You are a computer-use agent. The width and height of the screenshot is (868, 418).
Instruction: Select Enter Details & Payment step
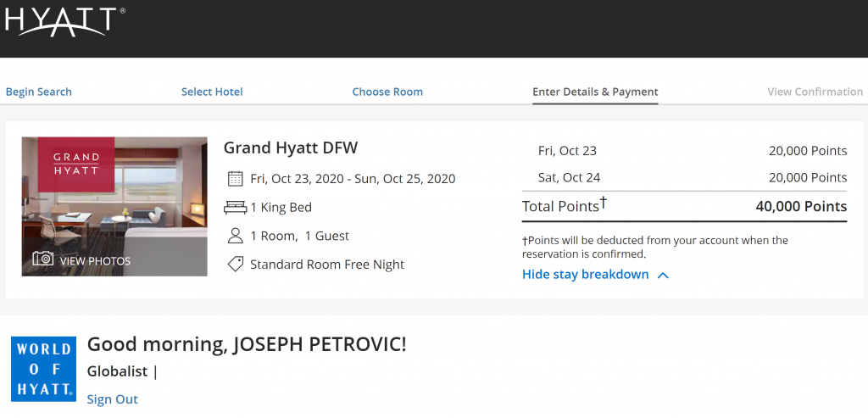595,92
